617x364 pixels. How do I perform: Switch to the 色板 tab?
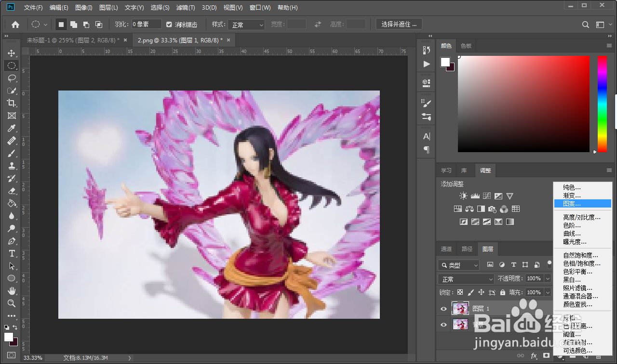tap(466, 46)
